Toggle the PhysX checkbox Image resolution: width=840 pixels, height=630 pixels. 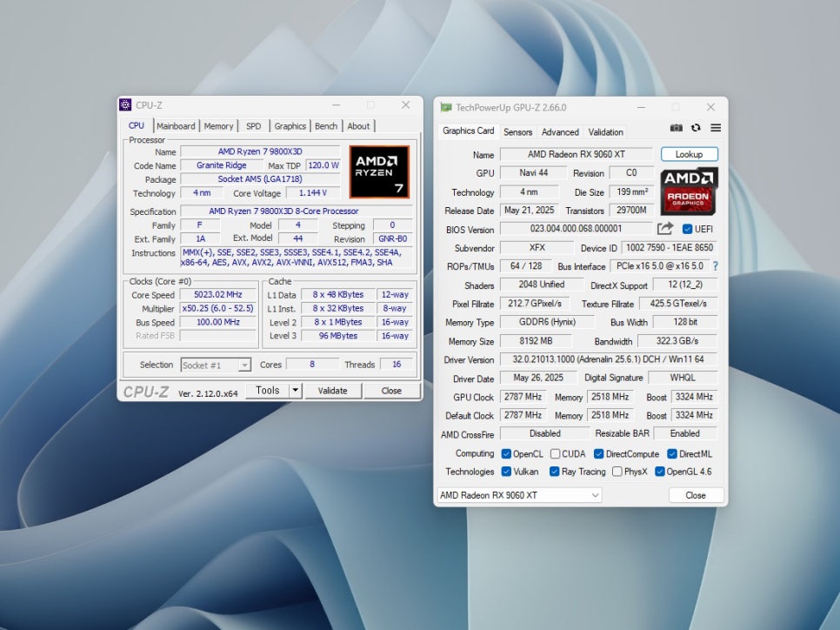coord(617,472)
